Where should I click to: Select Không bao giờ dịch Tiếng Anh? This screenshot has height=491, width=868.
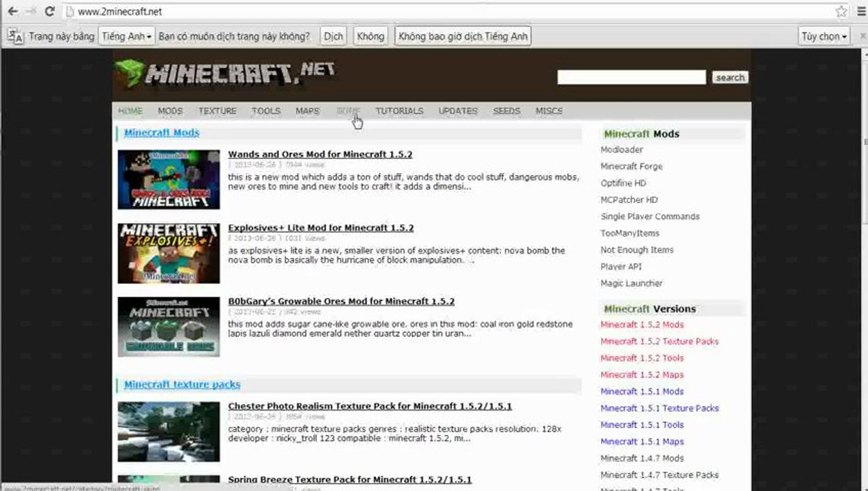463,36
